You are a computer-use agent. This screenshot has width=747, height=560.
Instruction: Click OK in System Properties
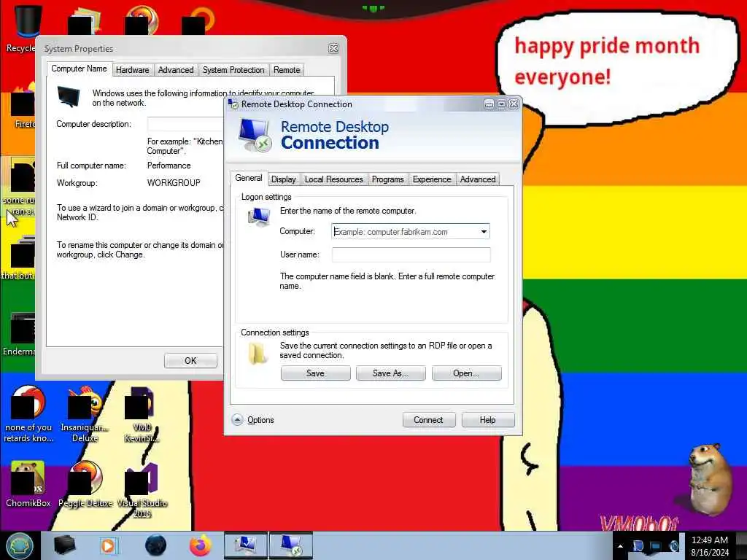pyautogui.click(x=190, y=360)
